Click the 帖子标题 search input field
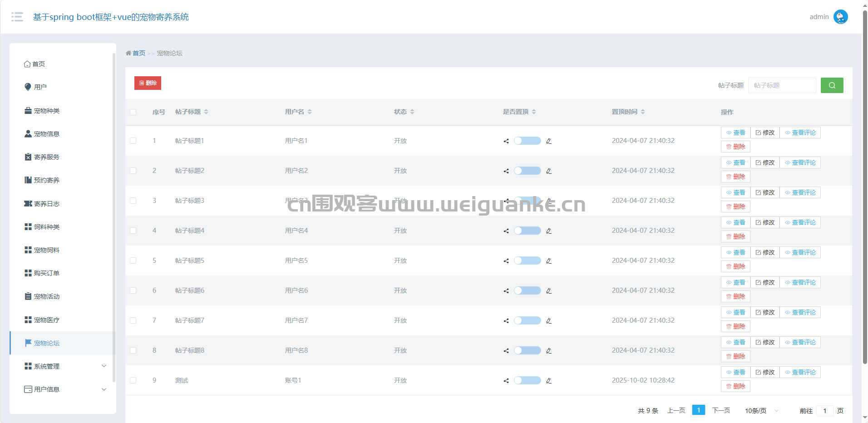Screen dimensions: 868x423 tap(782, 85)
